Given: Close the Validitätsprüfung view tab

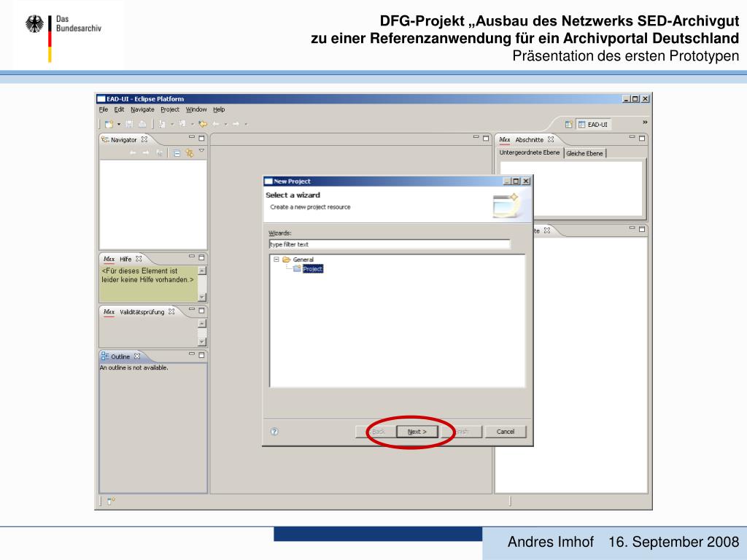Looking at the screenshot, I should pyautogui.click(x=171, y=311).
